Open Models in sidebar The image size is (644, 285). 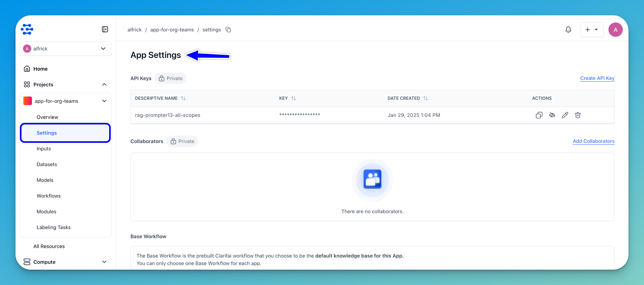coord(45,180)
